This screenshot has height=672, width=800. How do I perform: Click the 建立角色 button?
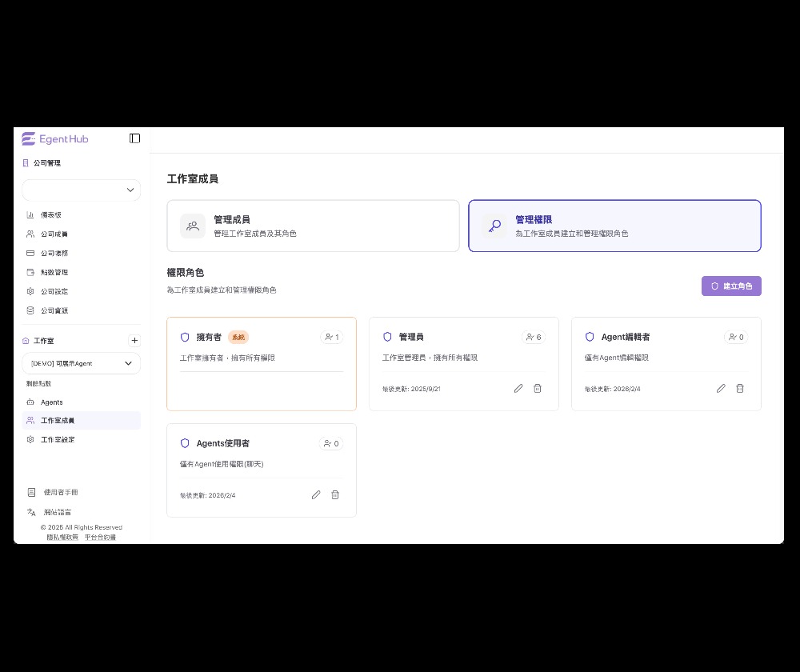[x=731, y=286]
